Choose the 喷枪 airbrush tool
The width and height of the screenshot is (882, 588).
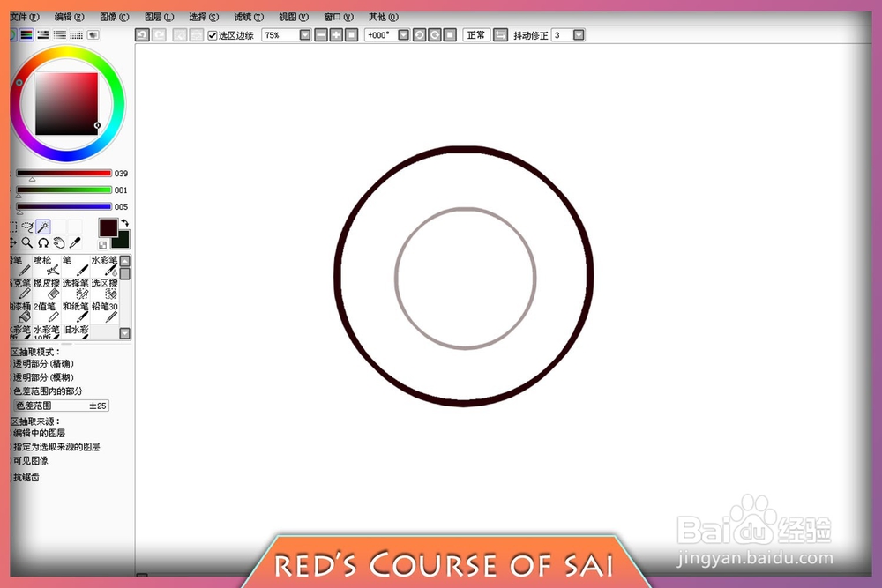47,266
